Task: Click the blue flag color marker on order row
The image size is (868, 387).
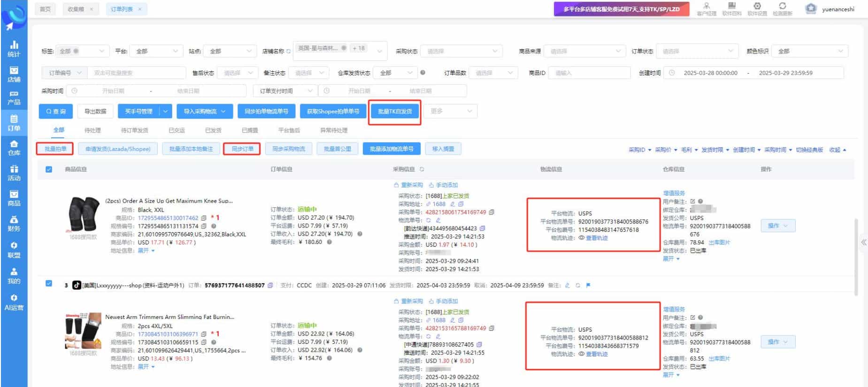Action: tap(588, 285)
